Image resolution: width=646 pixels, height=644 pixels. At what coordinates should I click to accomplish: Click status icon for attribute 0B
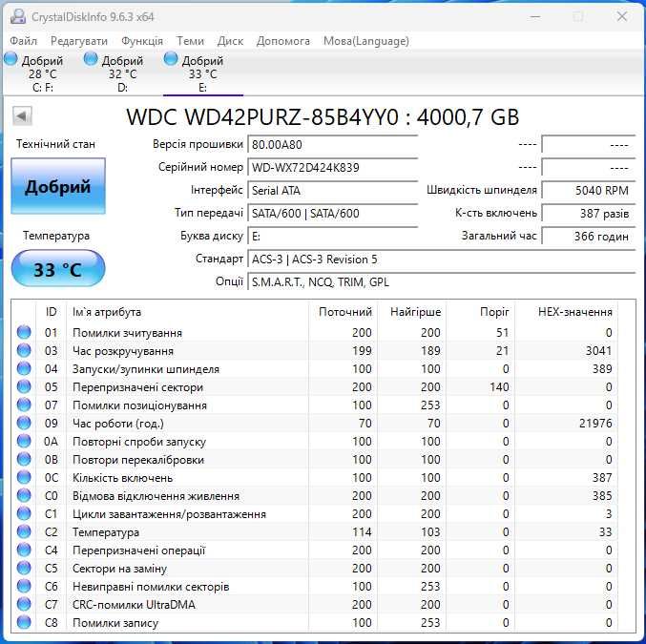(x=24, y=459)
